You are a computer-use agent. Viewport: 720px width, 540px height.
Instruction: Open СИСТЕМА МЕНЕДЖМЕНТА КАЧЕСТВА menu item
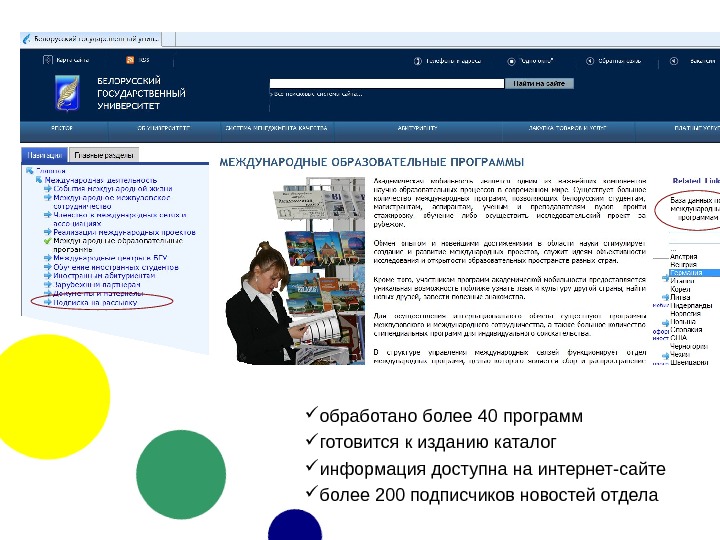pos(276,128)
